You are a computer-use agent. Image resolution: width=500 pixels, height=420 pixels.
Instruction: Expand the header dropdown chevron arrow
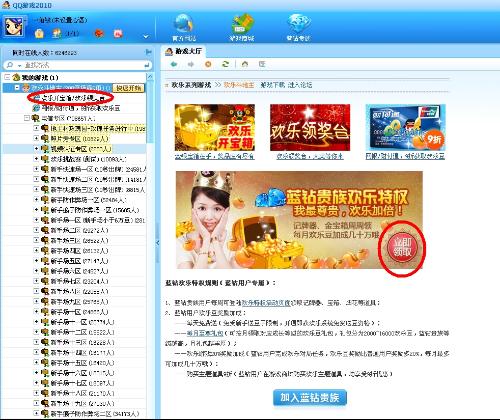pyautogui.click(x=146, y=36)
